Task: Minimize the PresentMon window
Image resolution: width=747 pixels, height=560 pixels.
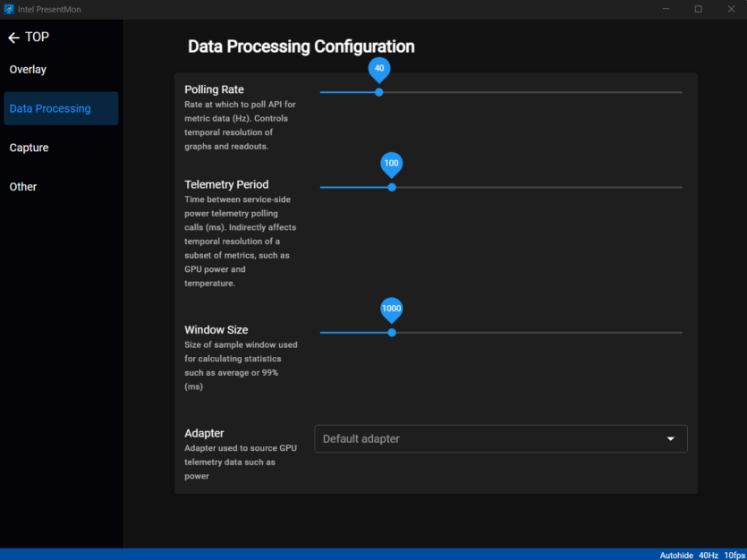Action: tap(666, 9)
